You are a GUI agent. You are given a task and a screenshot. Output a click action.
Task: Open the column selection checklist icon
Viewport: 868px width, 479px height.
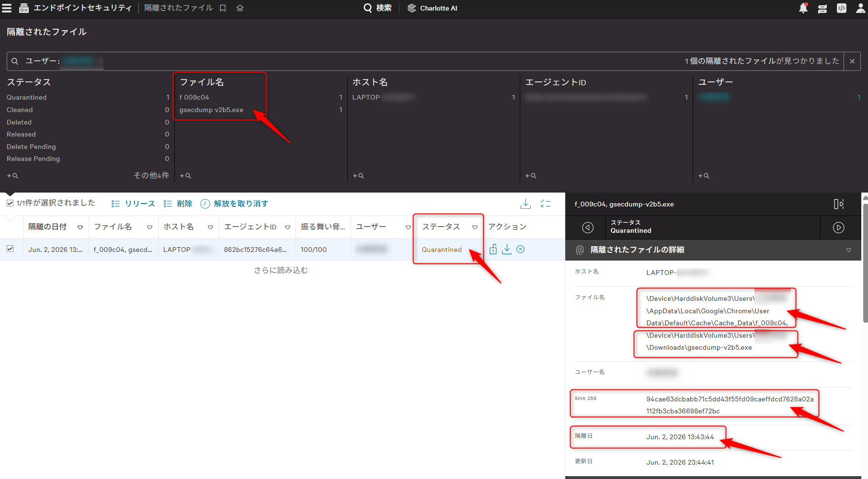click(545, 204)
